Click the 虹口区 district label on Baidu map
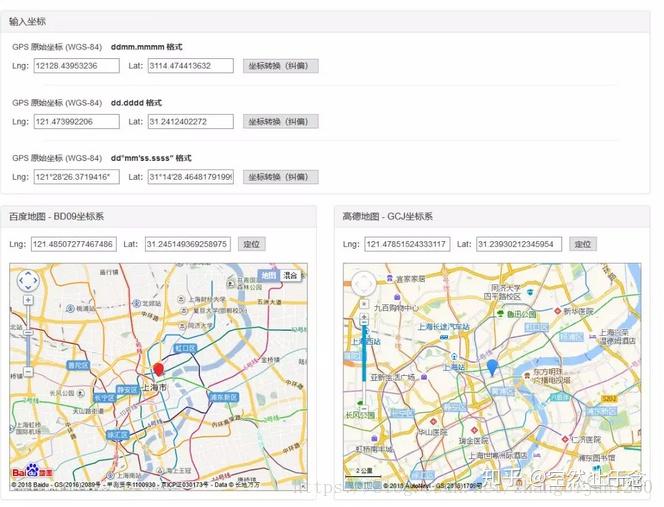The width and height of the screenshot is (664, 507). 185,349
